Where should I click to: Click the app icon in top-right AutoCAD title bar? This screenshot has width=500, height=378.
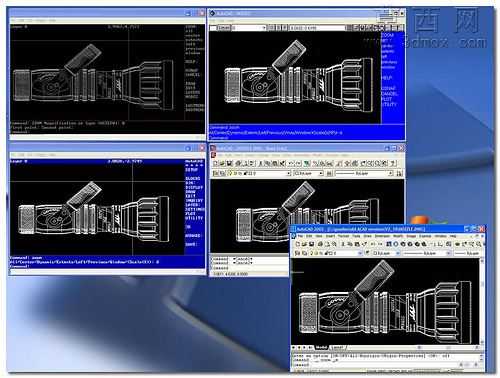212,13
